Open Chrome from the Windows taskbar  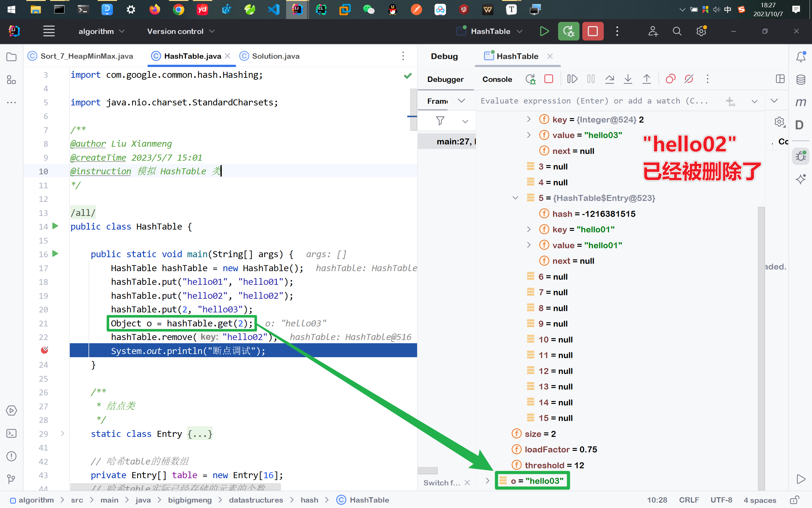(x=179, y=10)
